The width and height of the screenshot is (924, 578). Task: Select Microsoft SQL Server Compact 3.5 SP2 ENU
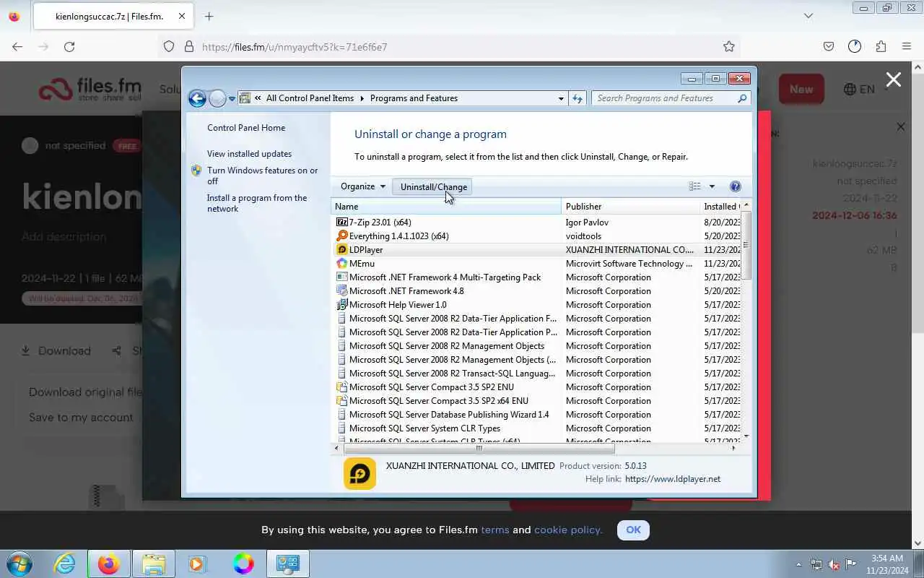[x=432, y=387]
